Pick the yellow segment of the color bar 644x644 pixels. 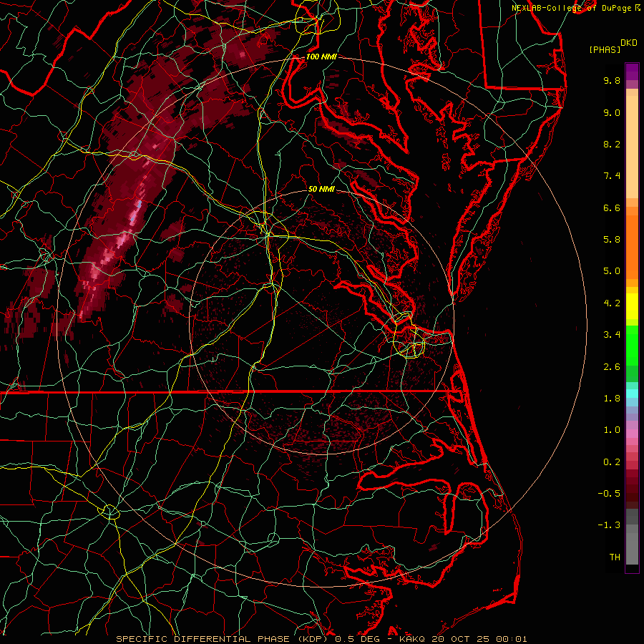click(632, 306)
